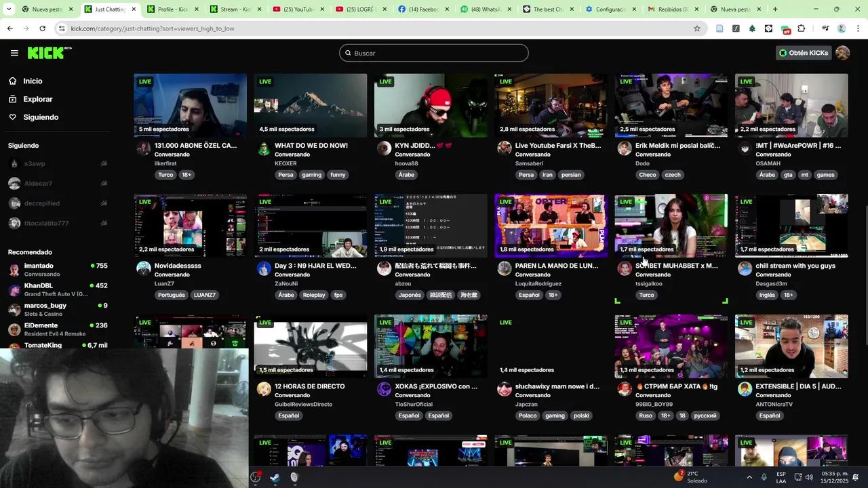Reload the page in browser
The image size is (868, 488).
coord(42,28)
